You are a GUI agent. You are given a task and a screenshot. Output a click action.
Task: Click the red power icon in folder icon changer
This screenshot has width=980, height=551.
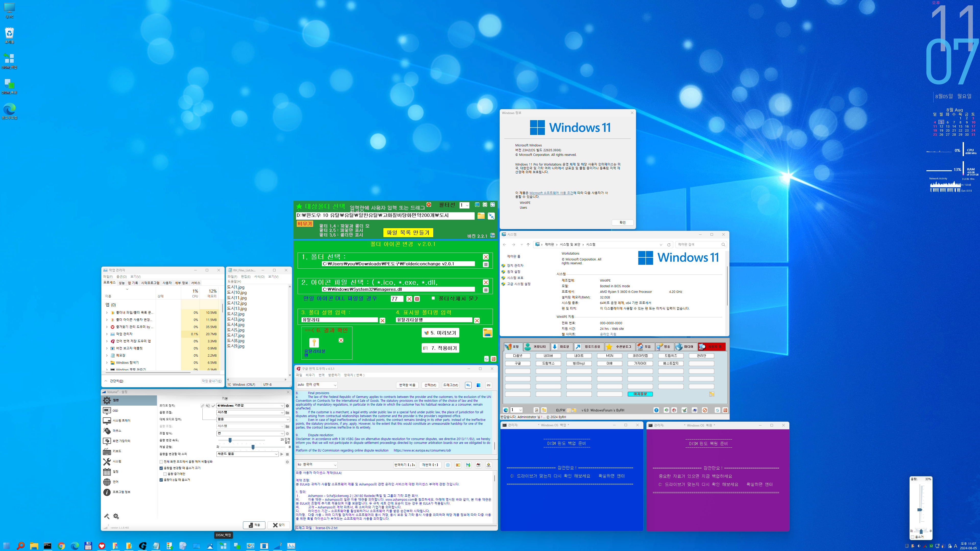coord(493,359)
